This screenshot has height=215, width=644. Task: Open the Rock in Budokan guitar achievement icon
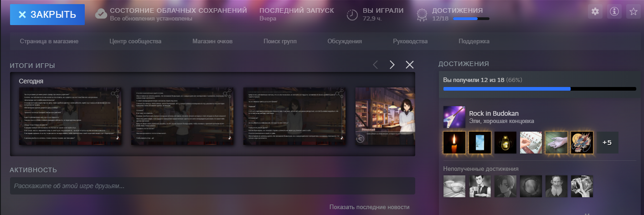click(454, 117)
